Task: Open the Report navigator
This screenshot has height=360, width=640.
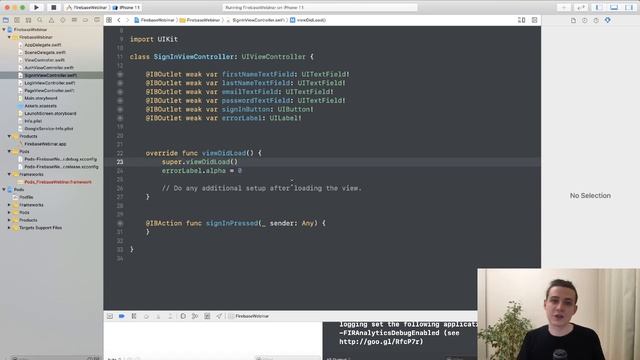Action: [x=97, y=20]
